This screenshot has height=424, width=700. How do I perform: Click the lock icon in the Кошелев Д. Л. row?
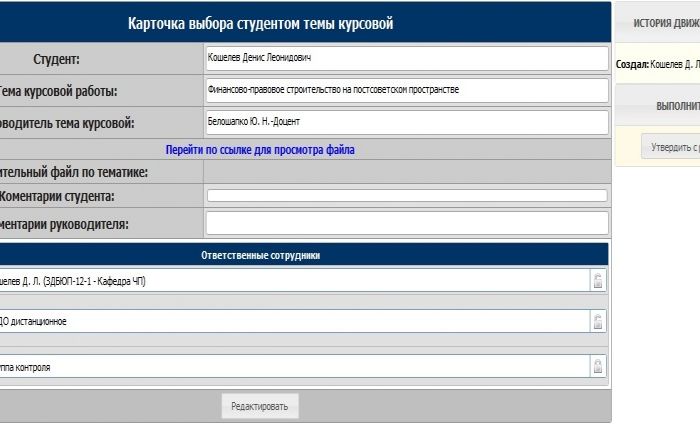[598, 281]
